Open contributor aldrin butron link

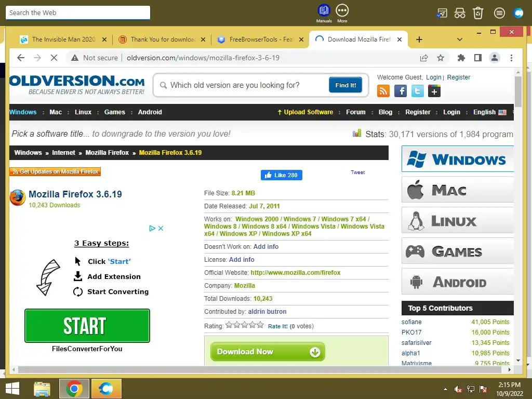click(267, 312)
